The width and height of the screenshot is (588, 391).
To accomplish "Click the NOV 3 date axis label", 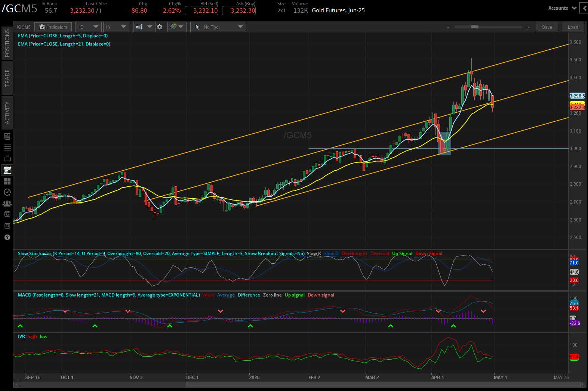I will point(136,377).
